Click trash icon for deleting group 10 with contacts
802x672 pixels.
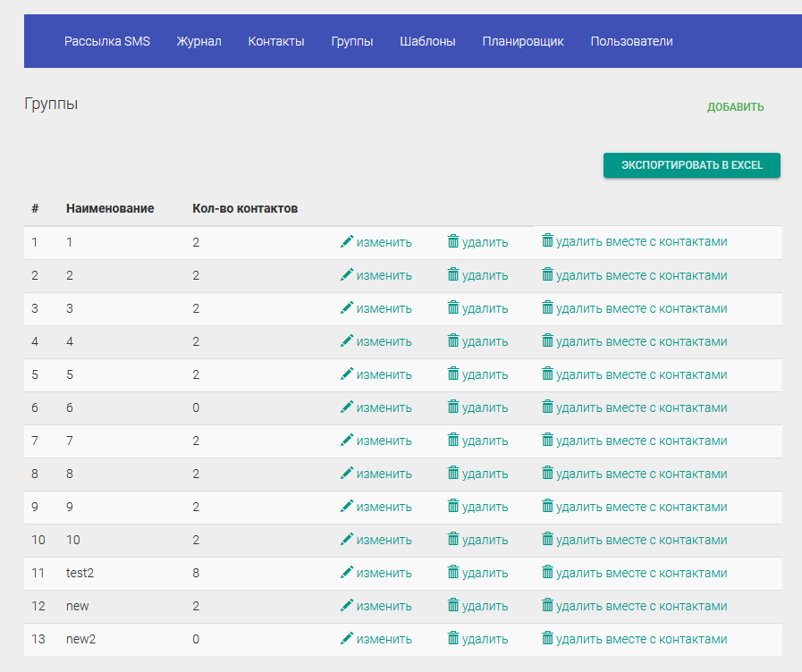(547, 539)
